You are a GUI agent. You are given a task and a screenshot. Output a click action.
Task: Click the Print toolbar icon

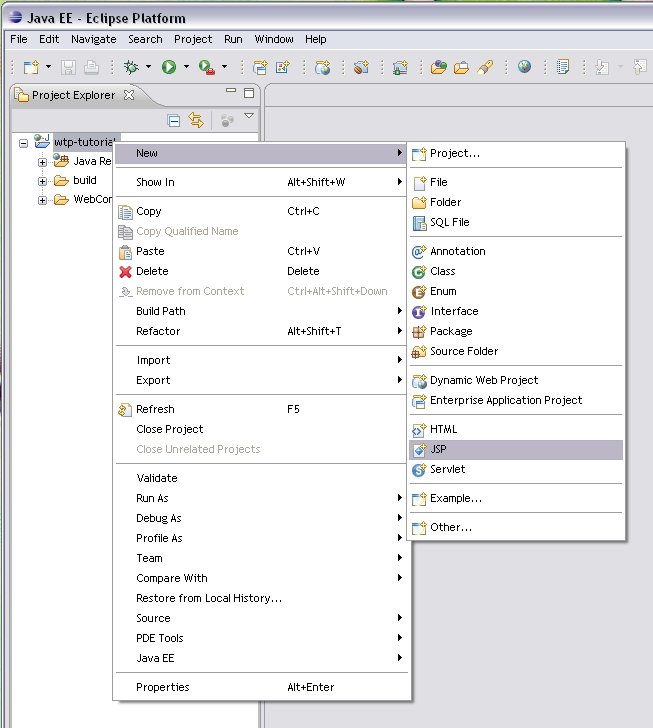pos(91,67)
